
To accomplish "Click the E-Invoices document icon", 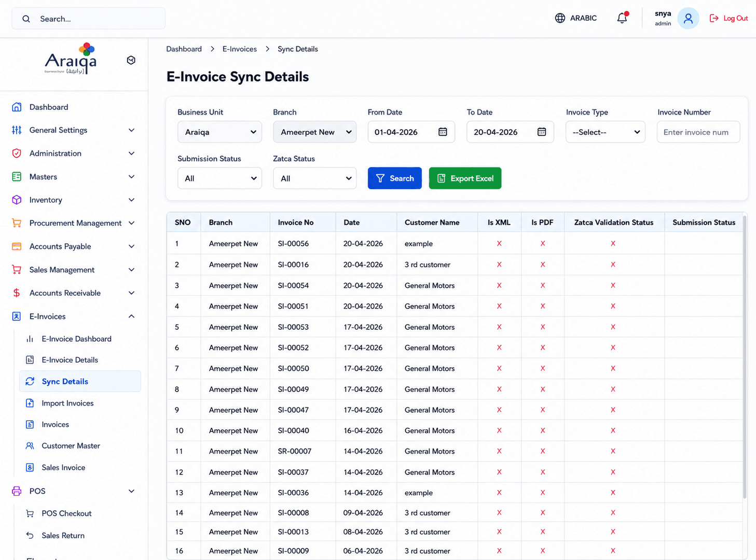I will tap(17, 316).
